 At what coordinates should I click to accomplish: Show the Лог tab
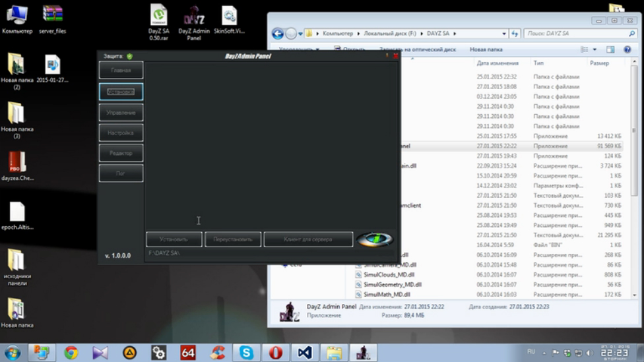coord(121,173)
